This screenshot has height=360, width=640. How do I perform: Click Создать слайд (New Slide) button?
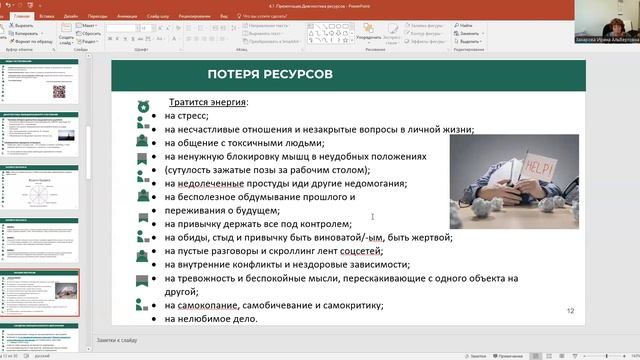[66, 34]
